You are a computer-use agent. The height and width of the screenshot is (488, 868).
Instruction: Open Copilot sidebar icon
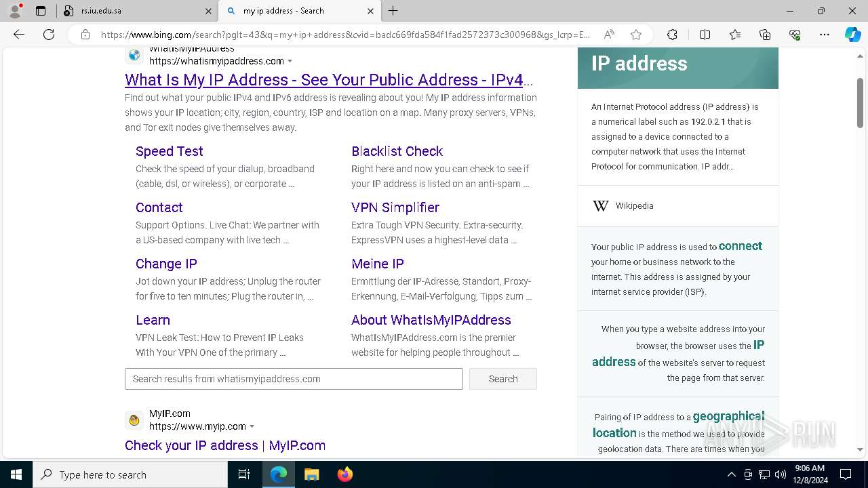(852, 35)
